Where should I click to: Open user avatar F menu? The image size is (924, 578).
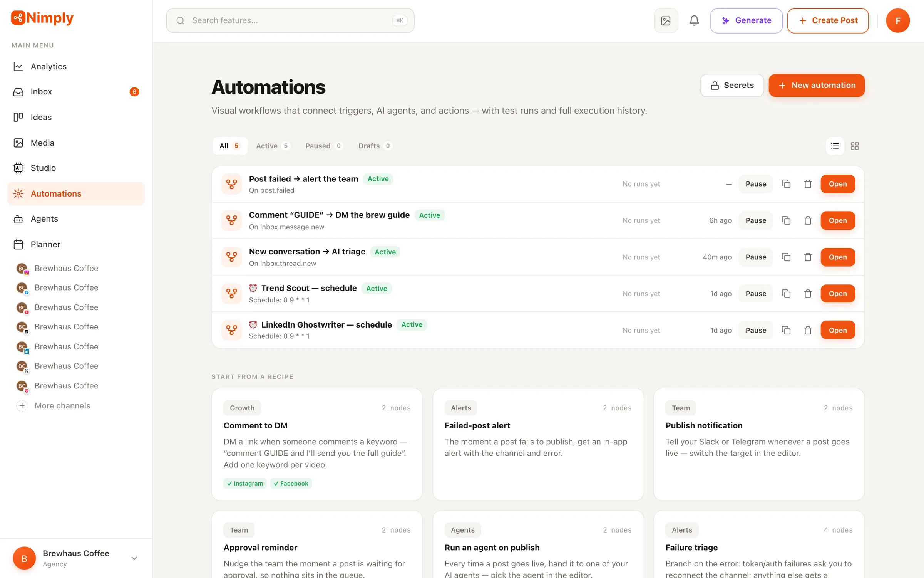pyautogui.click(x=898, y=20)
